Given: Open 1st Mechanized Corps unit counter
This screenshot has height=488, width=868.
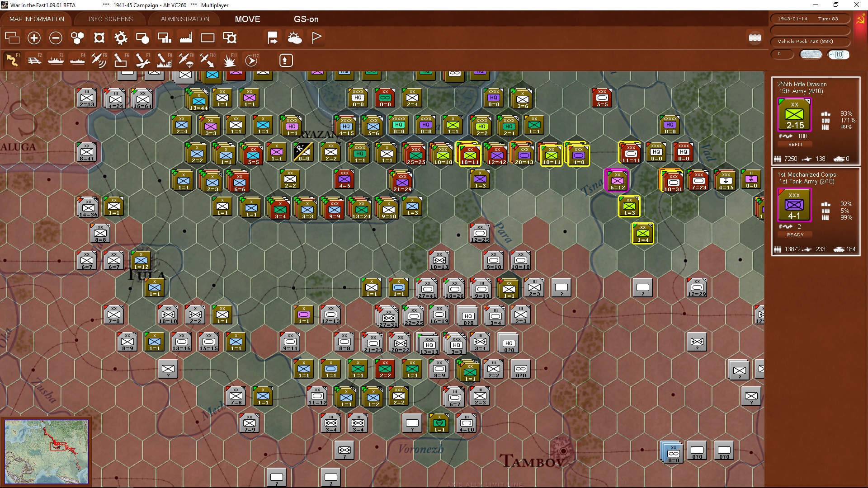Looking at the screenshot, I should click(794, 205).
